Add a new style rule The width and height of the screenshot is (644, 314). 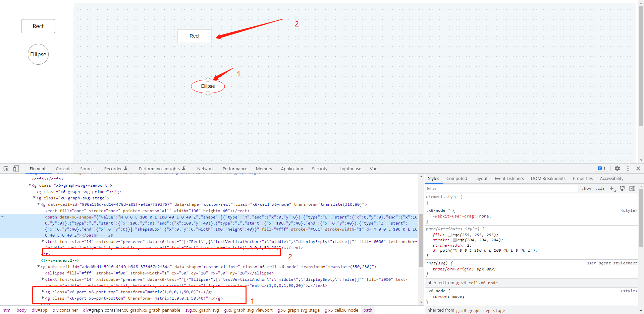pyautogui.click(x=612, y=188)
